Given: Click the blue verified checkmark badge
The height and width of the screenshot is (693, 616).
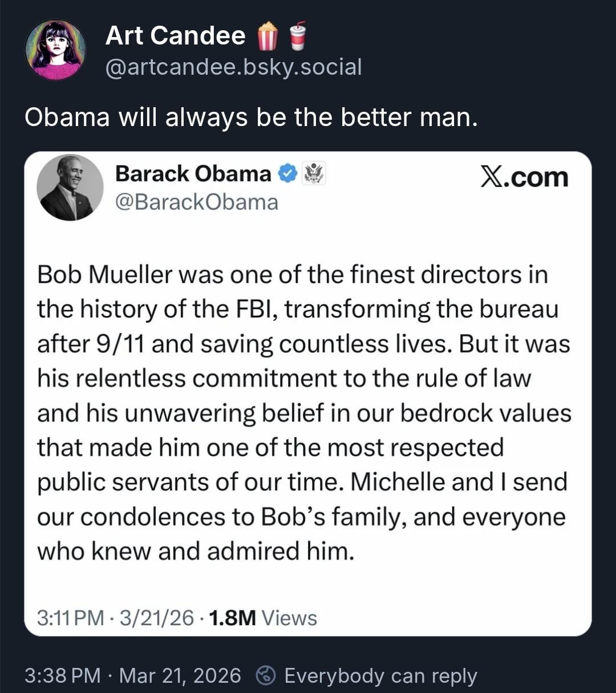Looking at the screenshot, I should click(x=289, y=173).
